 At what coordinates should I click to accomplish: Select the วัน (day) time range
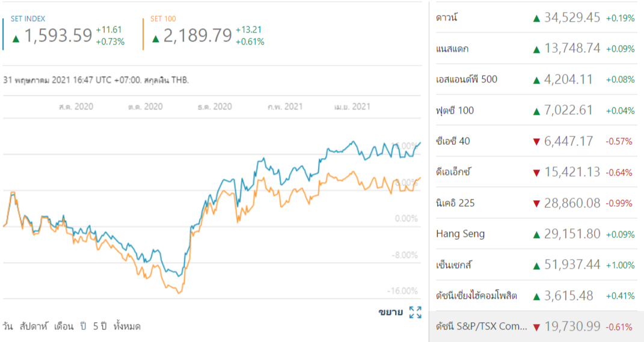pos(8,326)
